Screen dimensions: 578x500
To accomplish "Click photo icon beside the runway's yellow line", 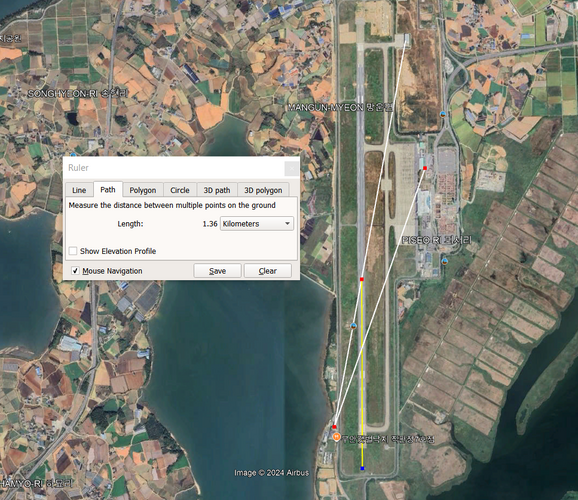I will (x=353, y=326).
